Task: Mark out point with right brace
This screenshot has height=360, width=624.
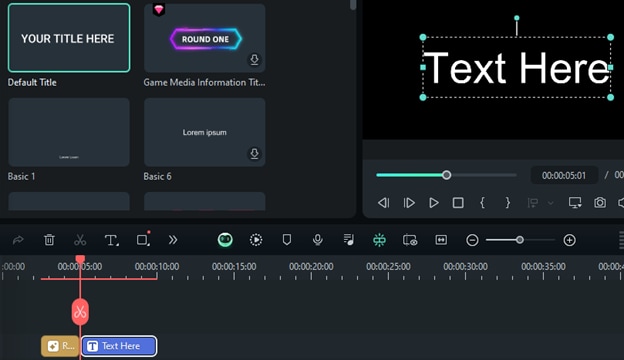Action: pyautogui.click(x=507, y=203)
